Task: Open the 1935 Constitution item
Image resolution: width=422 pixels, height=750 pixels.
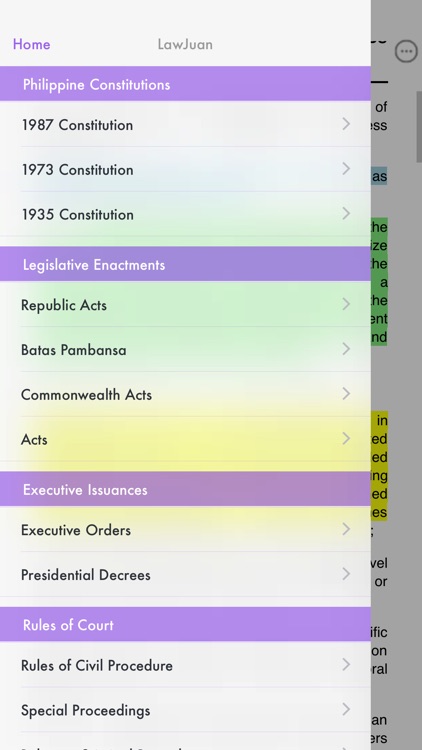Action: 185,214
